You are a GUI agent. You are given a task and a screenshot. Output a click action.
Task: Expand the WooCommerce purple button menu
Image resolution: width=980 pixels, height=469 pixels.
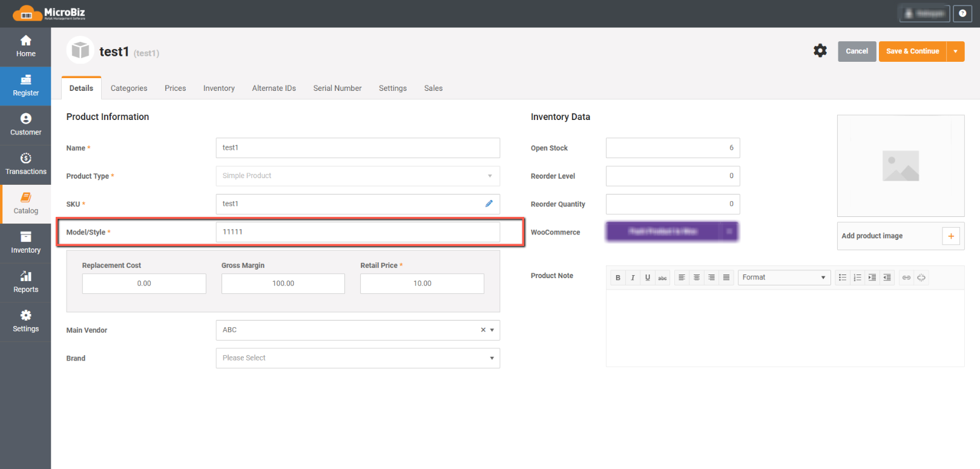(729, 231)
